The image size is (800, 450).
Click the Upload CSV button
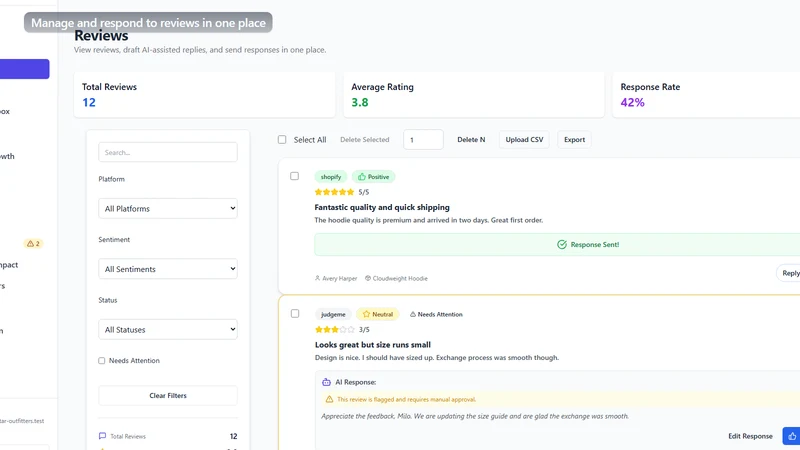point(524,139)
